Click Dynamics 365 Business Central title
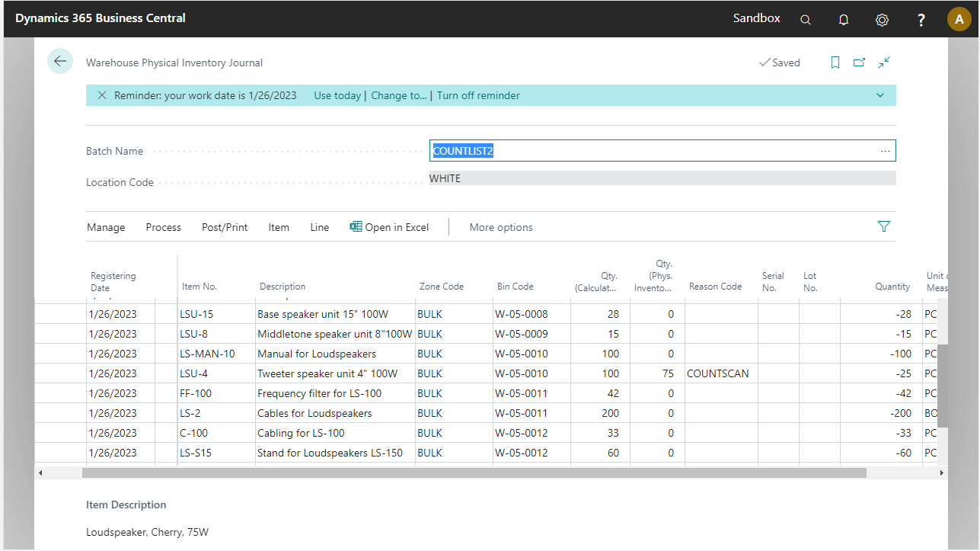 [x=101, y=18]
